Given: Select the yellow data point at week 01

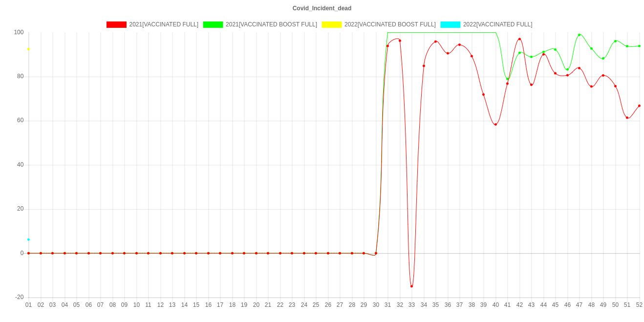Looking at the screenshot, I should [x=29, y=49].
